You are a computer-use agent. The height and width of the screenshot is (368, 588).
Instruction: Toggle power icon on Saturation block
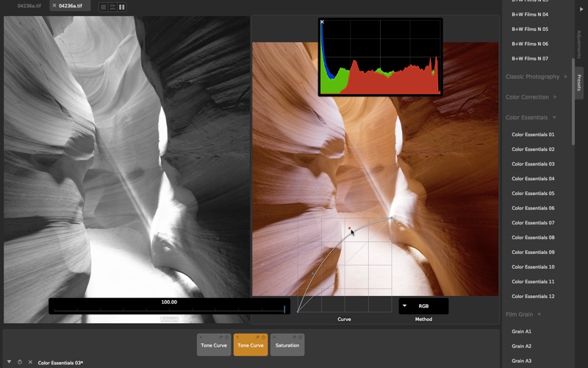(x=301, y=337)
